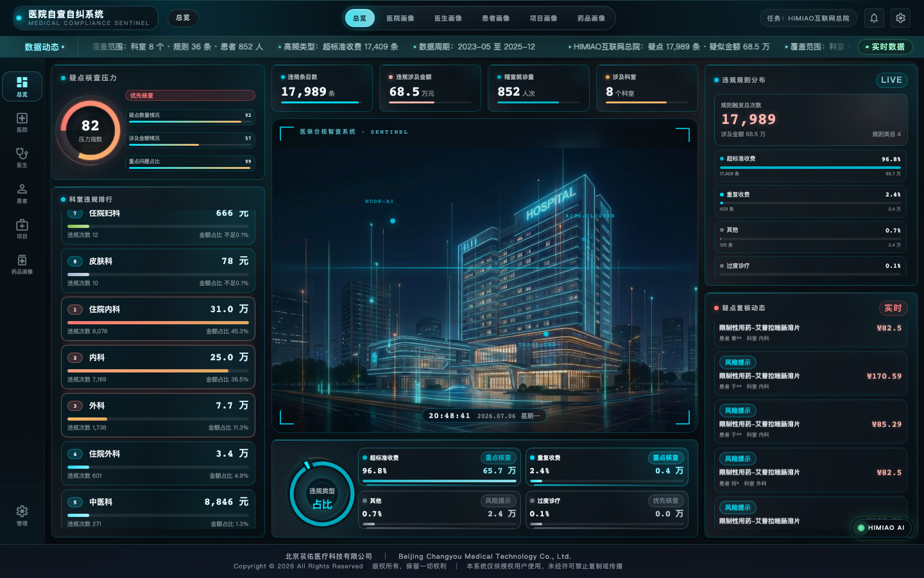Open the 管理 gear icon in sidebar

pyautogui.click(x=22, y=515)
